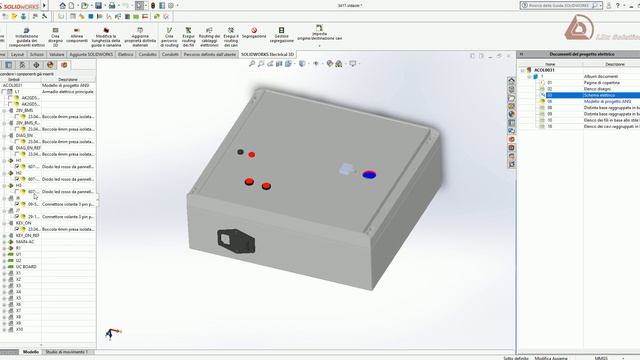Switch to the Elettrico tab
640x360 pixels.
coord(126,54)
